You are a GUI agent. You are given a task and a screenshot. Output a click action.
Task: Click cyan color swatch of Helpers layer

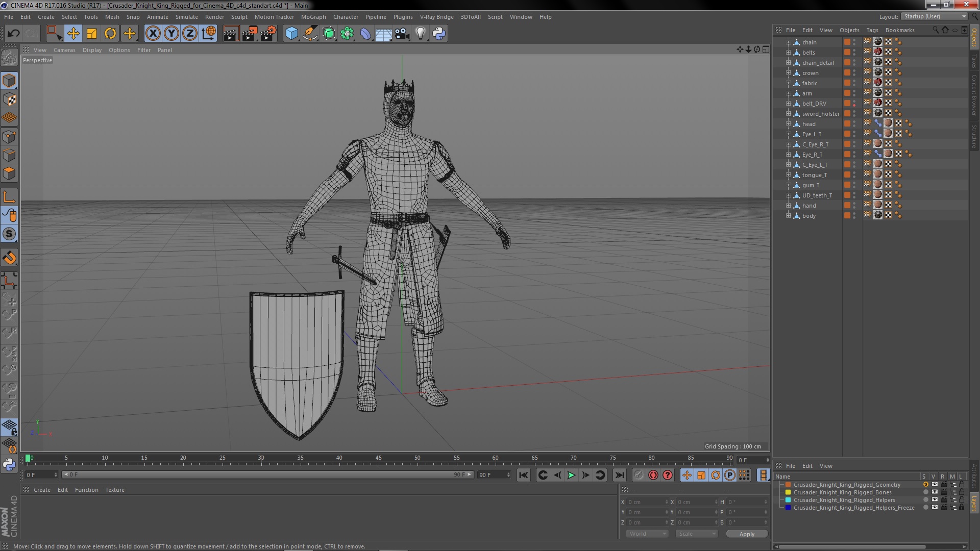tap(788, 500)
